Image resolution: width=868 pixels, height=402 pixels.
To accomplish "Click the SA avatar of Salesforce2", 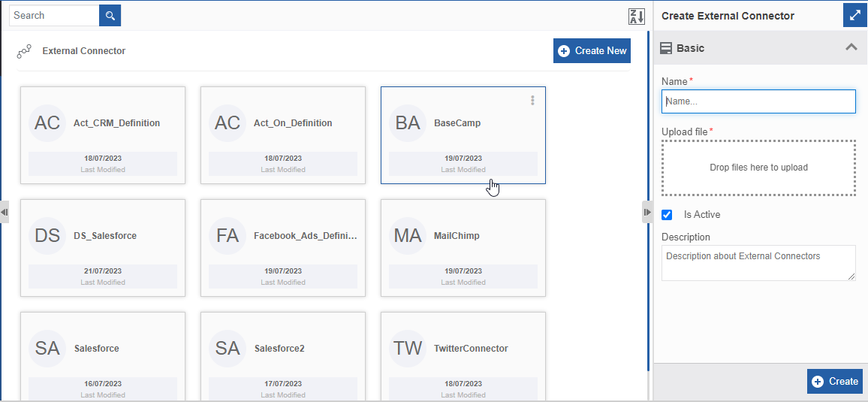I will (x=228, y=349).
